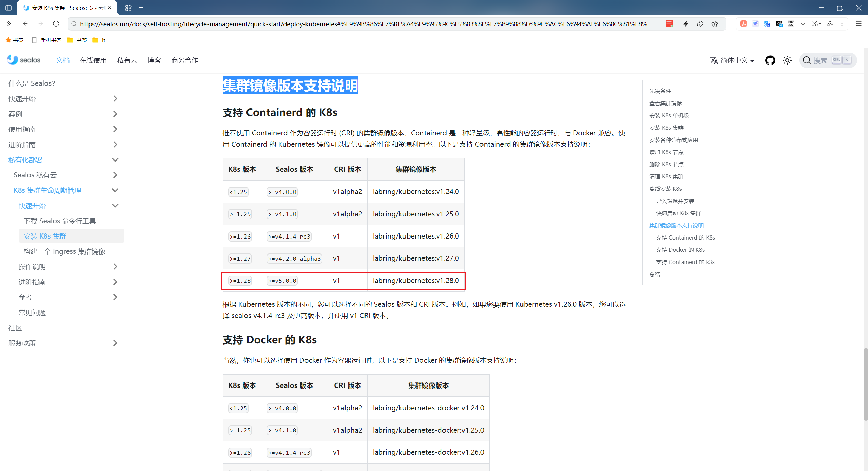Jump to 先决条件 in table of contents
Image resolution: width=868 pixels, height=471 pixels.
tap(660, 91)
